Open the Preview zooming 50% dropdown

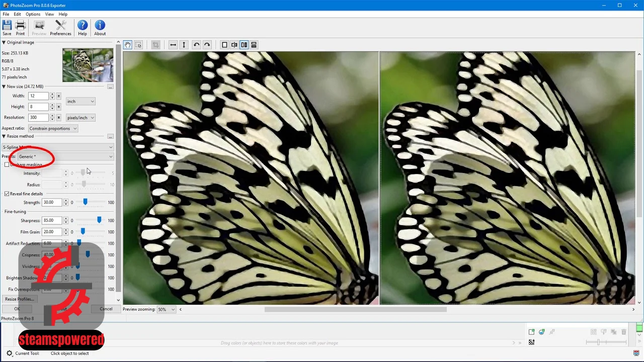point(166,309)
